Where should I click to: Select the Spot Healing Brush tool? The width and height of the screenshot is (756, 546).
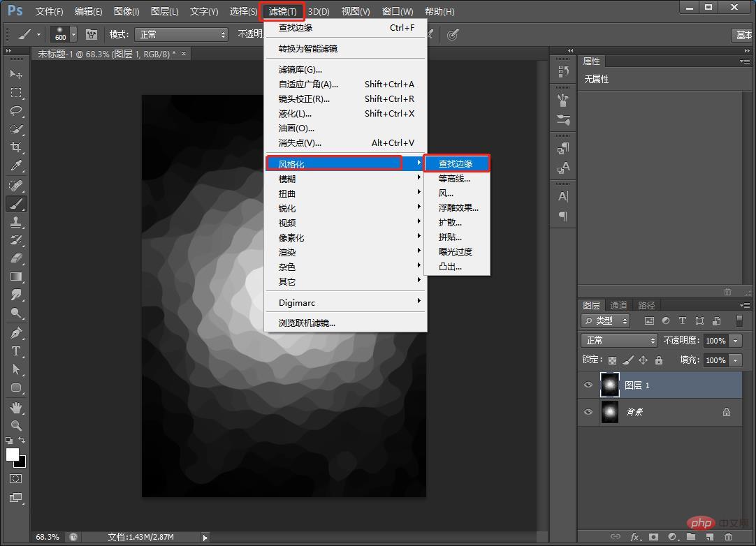pos(16,186)
